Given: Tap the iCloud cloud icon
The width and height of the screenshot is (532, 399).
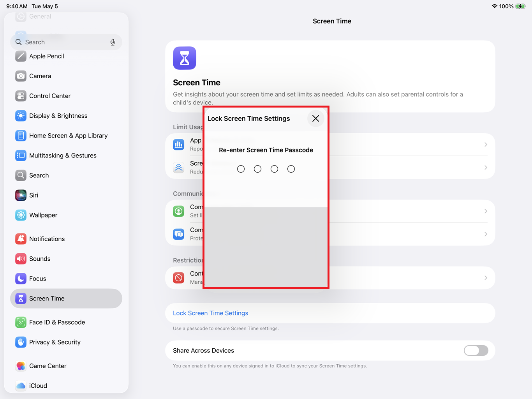Looking at the screenshot, I should (x=21, y=386).
